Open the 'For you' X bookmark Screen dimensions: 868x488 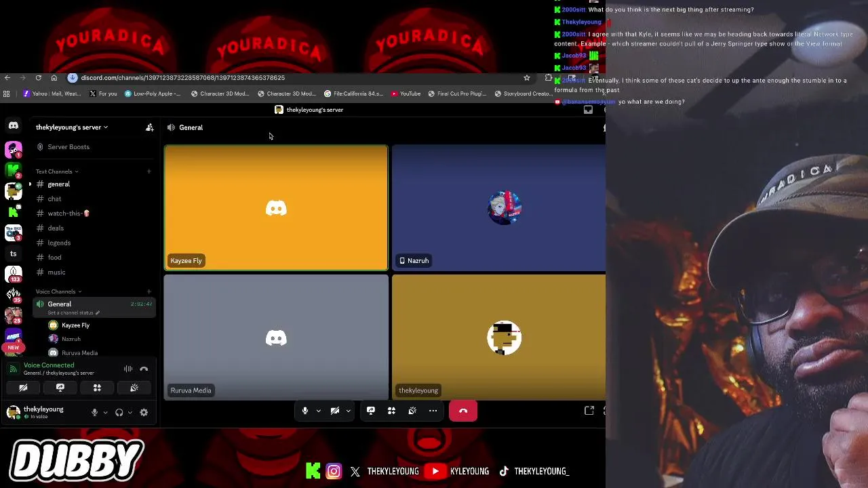click(103, 94)
